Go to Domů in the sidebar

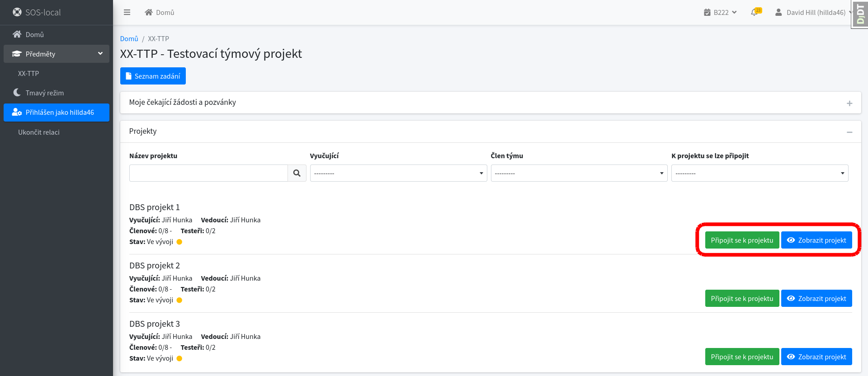[x=57, y=34]
